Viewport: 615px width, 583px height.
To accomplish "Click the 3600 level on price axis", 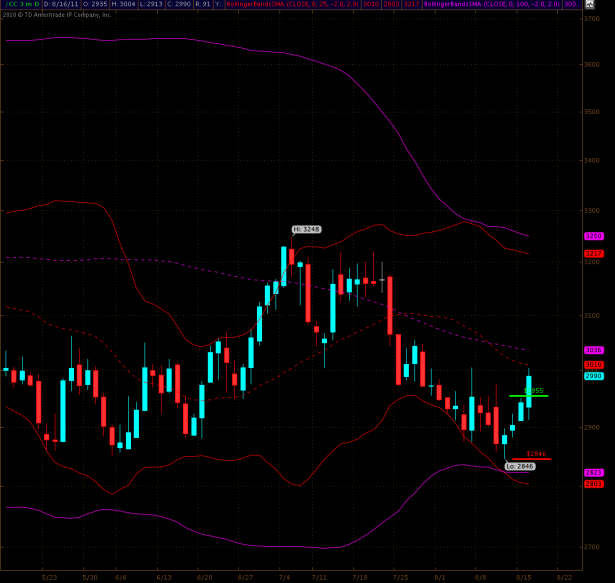I will (592, 64).
